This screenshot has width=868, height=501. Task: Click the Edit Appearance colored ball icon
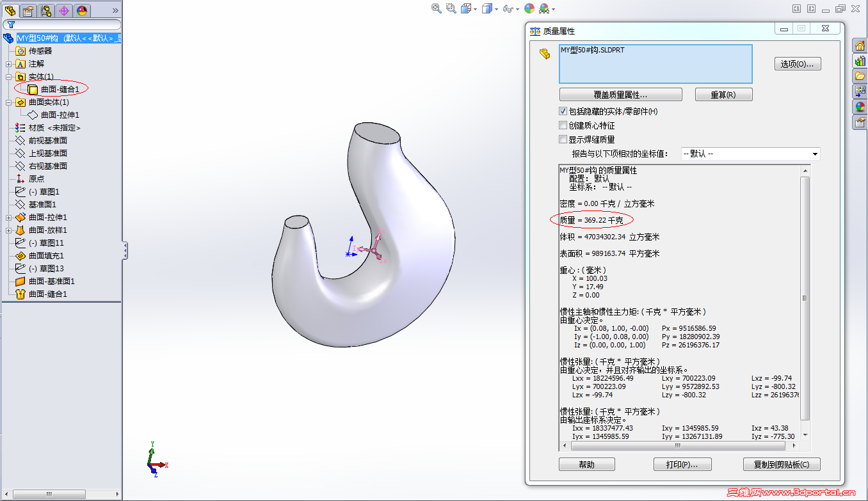529,10
